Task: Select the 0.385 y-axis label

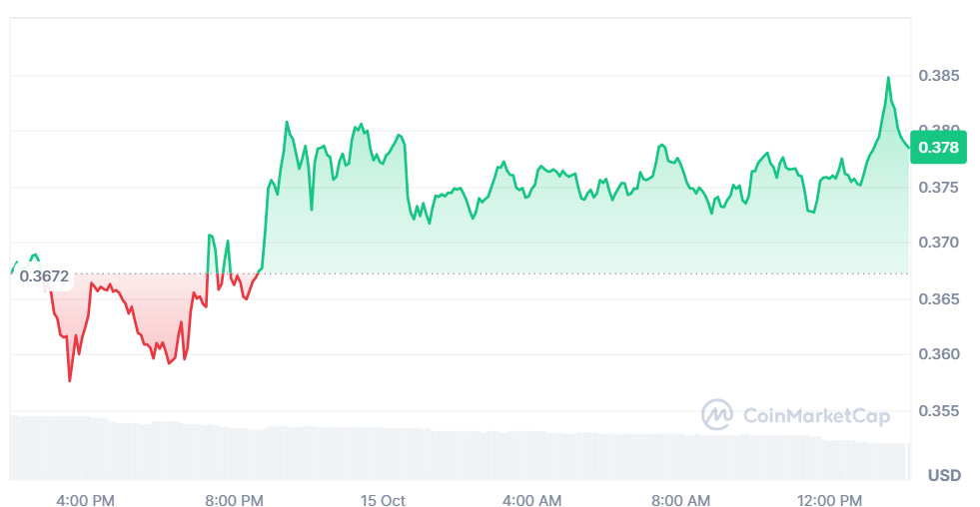Action: pos(938,76)
